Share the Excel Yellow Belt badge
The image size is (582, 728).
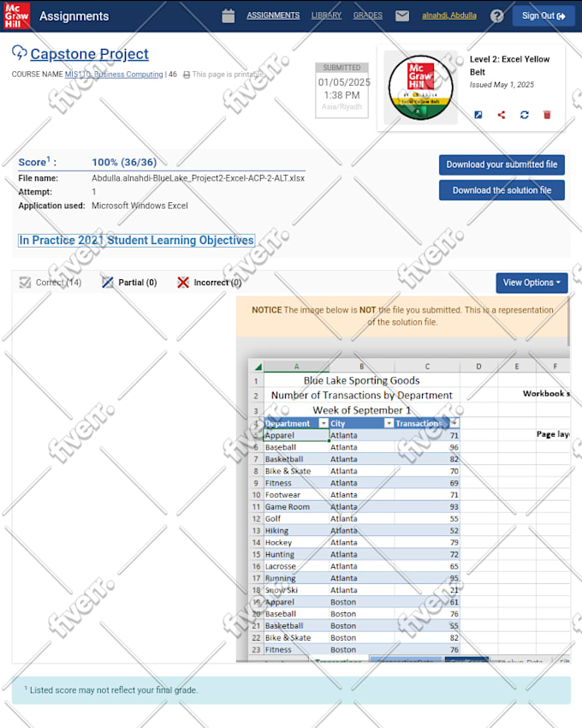click(x=502, y=115)
